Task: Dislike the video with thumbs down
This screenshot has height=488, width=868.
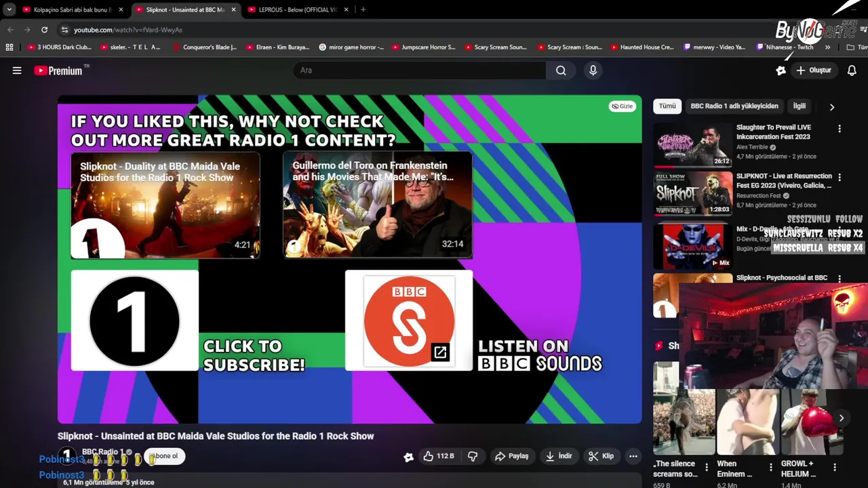Action: click(473, 456)
